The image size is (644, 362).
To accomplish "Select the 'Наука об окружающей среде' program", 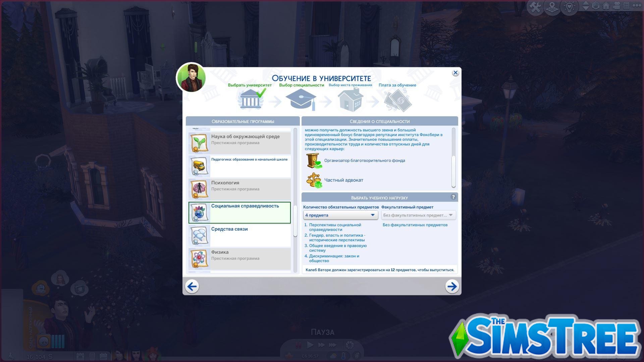I will coord(239,143).
